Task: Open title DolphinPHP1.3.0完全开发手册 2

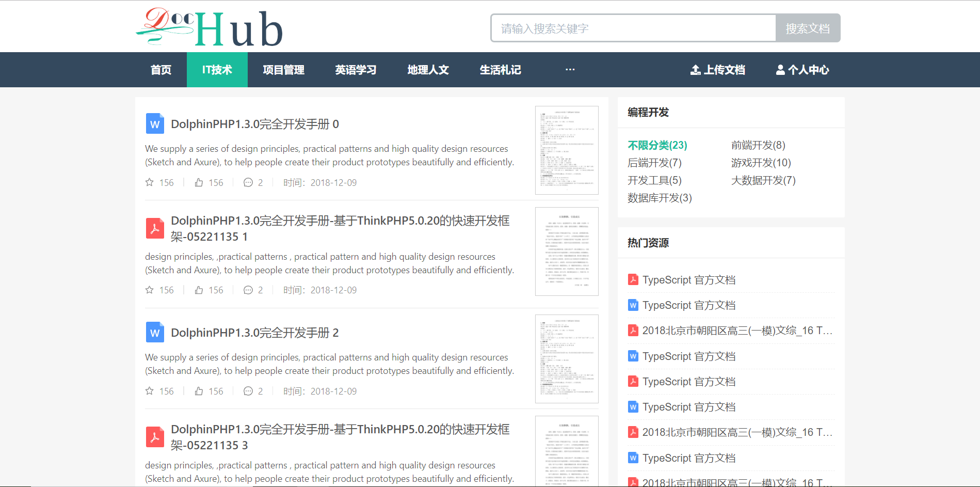Action: coord(255,333)
